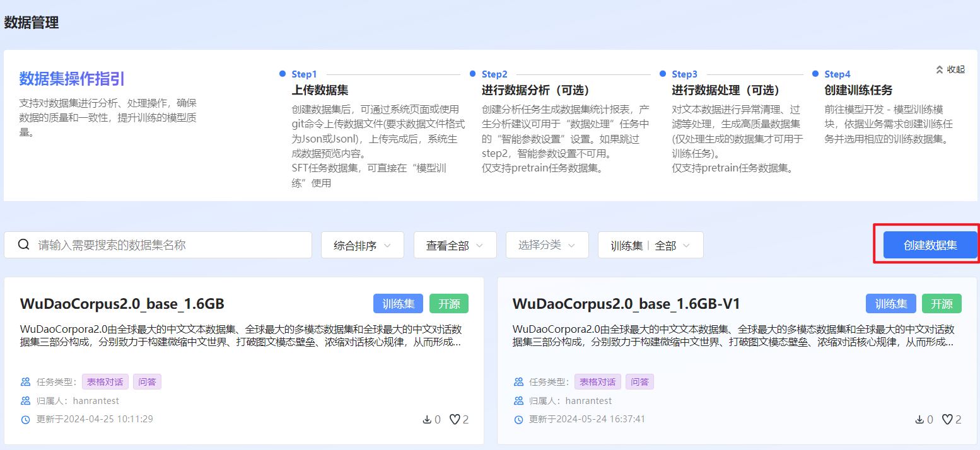Screen dimensions: 980x450
Task: Collapse the guide using 收起 icon
Action: [x=940, y=69]
